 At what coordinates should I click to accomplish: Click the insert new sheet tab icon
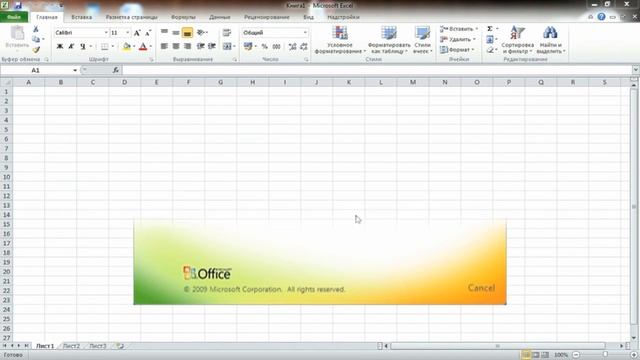(x=120, y=346)
